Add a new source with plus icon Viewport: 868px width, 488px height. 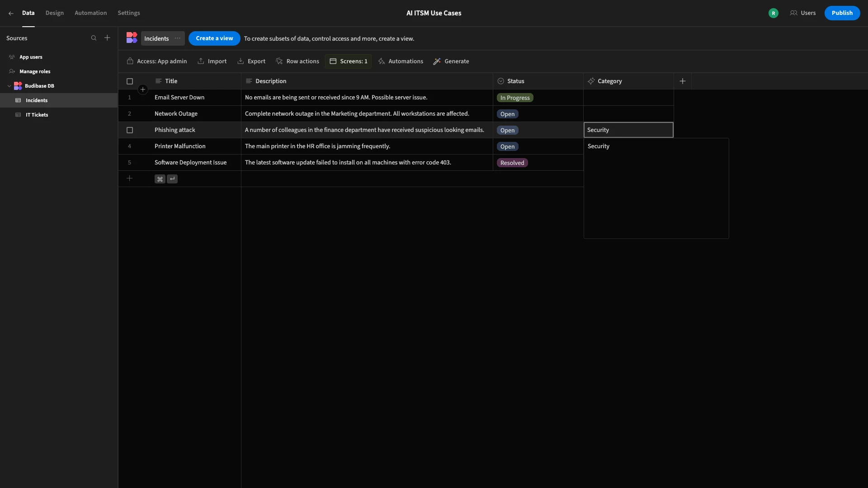(x=107, y=38)
